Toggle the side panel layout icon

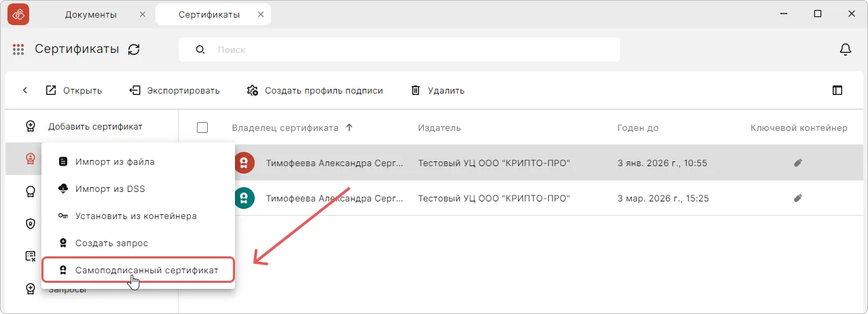837,90
